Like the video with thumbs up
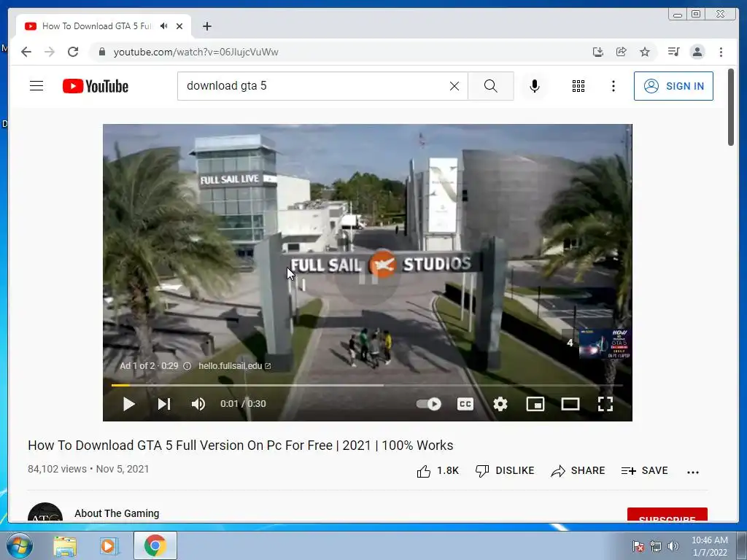The width and height of the screenshot is (747, 560). 438,471
